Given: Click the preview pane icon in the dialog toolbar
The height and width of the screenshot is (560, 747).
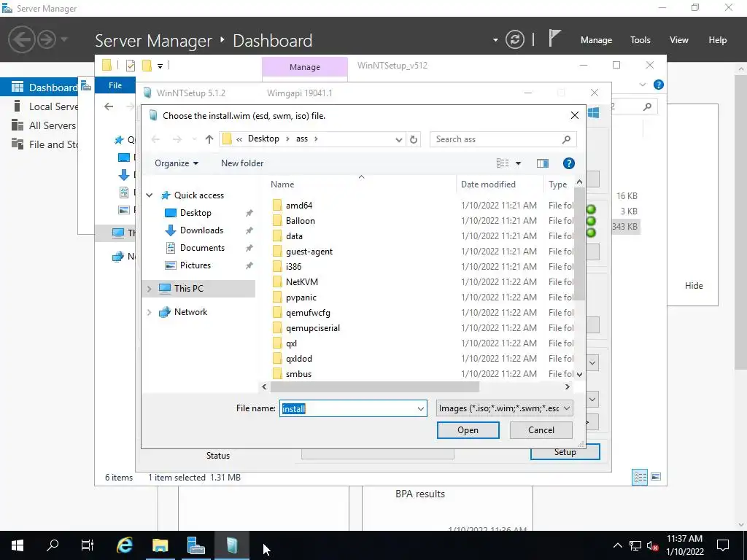Looking at the screenshot, I should tap(542, 163).
